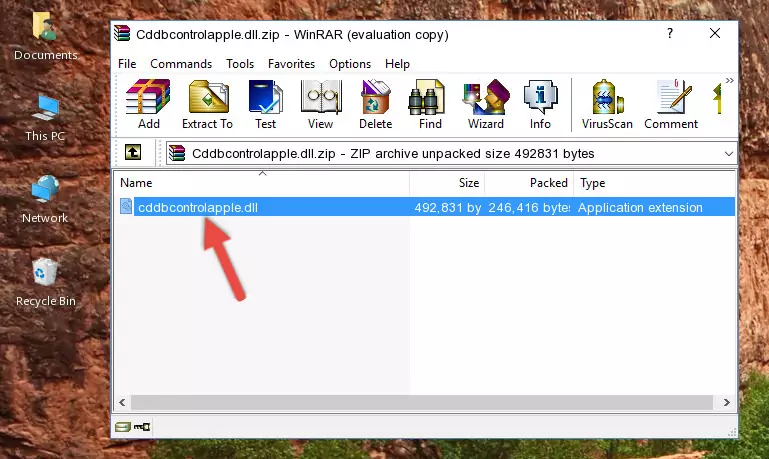Run the Test archive tool
769x459 pixels.
[265, 104]
